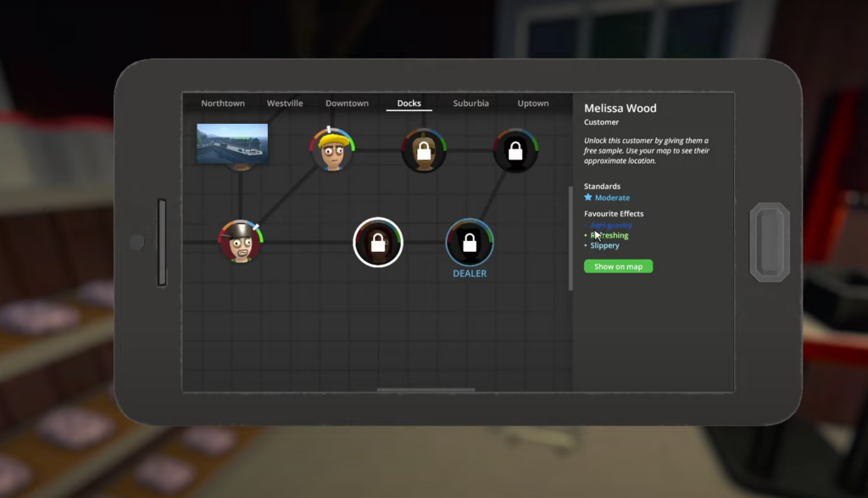Switch to the Northtown tab

(x=223, y=103)
